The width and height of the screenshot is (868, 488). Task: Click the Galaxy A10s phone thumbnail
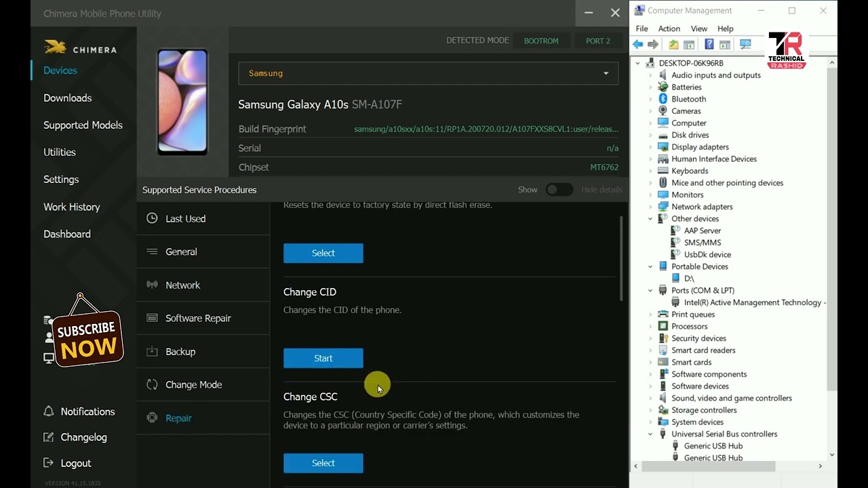coord(182,102)
